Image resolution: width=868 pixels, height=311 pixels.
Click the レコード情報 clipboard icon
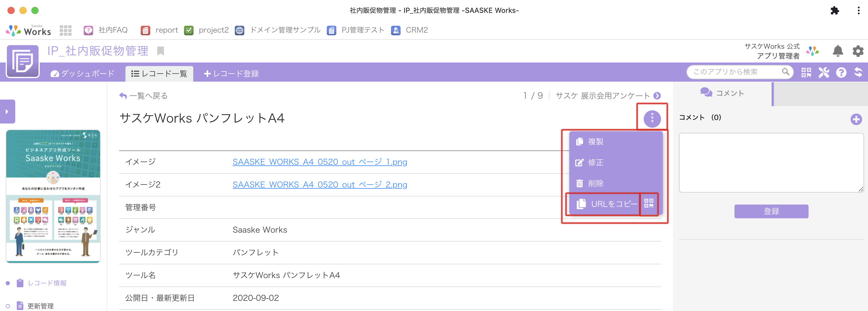[x=20, y=283]
